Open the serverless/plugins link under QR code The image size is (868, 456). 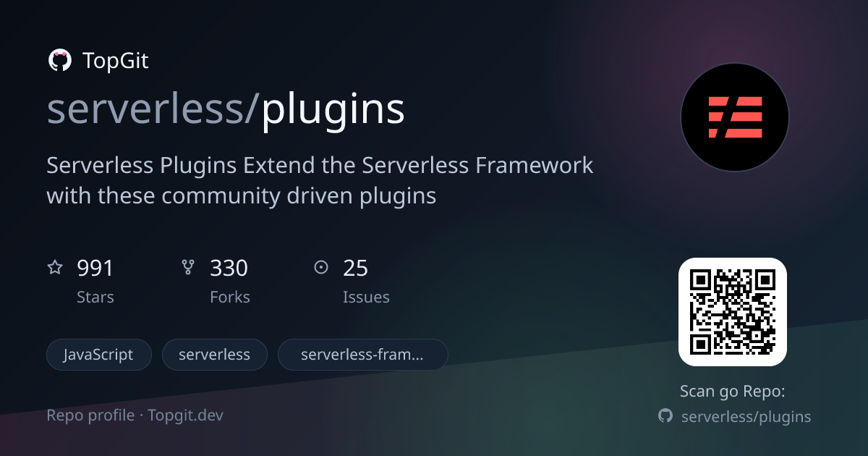(746, 417)
